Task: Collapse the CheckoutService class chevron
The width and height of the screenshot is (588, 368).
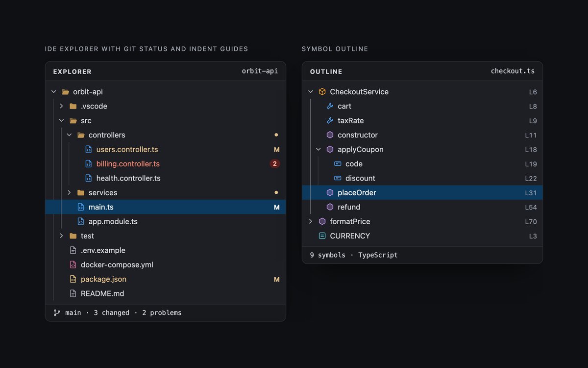Action: pos(310,92)
